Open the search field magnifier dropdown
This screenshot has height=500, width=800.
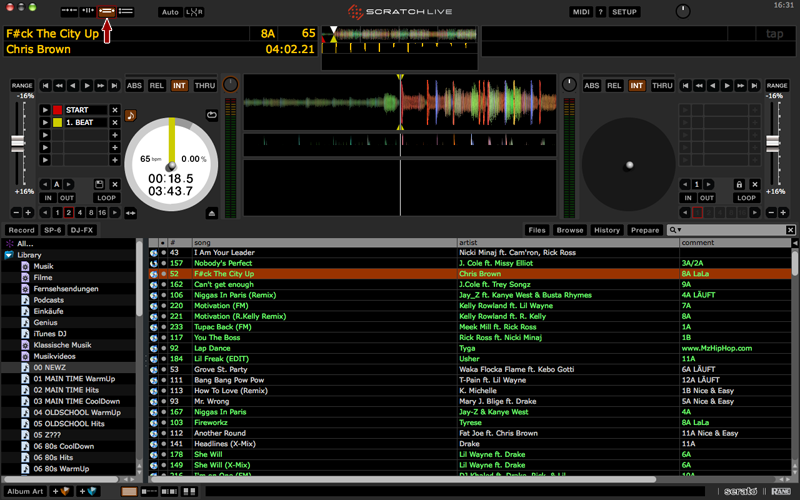[677, 230]
